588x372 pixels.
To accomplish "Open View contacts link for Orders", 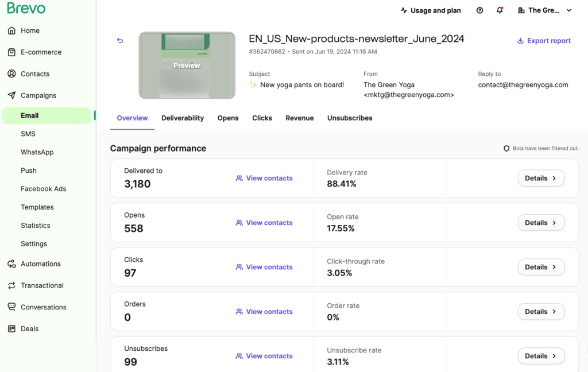I will tap(269, 312).
